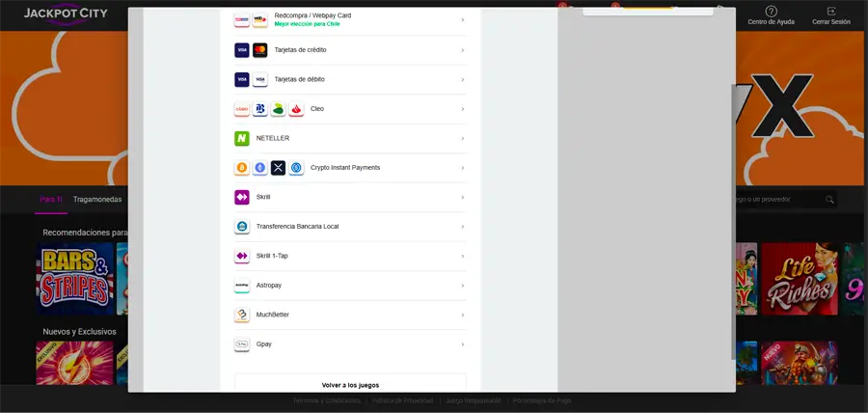This screenshot has width=868, height=413.
Task: Expand the Astropay row chevron
Action: tap(463, 285)
